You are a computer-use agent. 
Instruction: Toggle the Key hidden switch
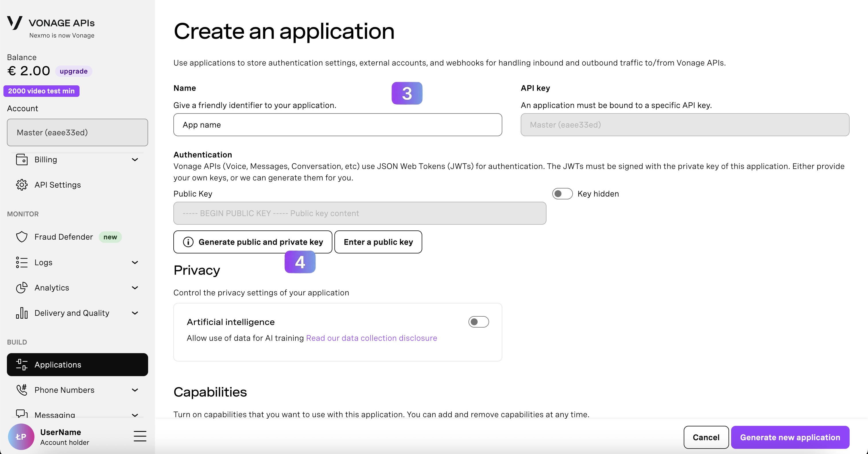[x=562, y=194]
